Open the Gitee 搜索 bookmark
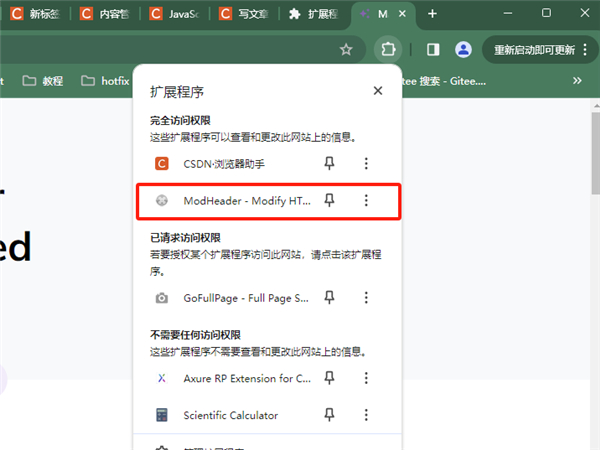 (444, 81)
